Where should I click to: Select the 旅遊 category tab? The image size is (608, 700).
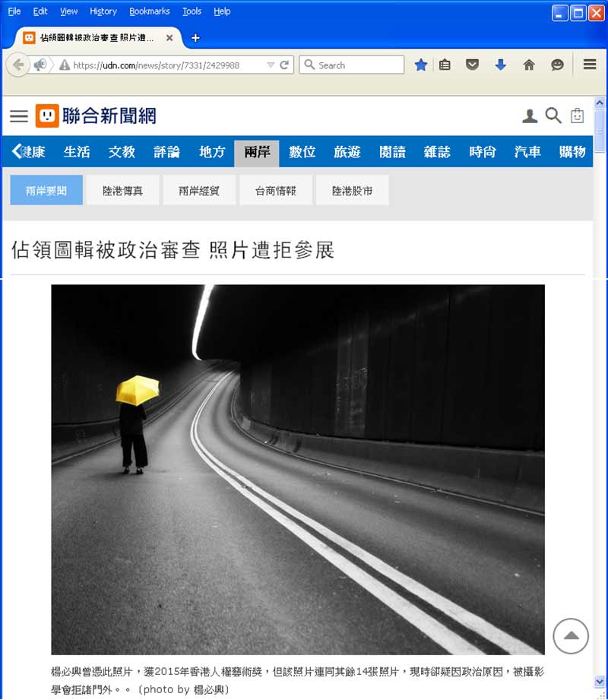347,152
